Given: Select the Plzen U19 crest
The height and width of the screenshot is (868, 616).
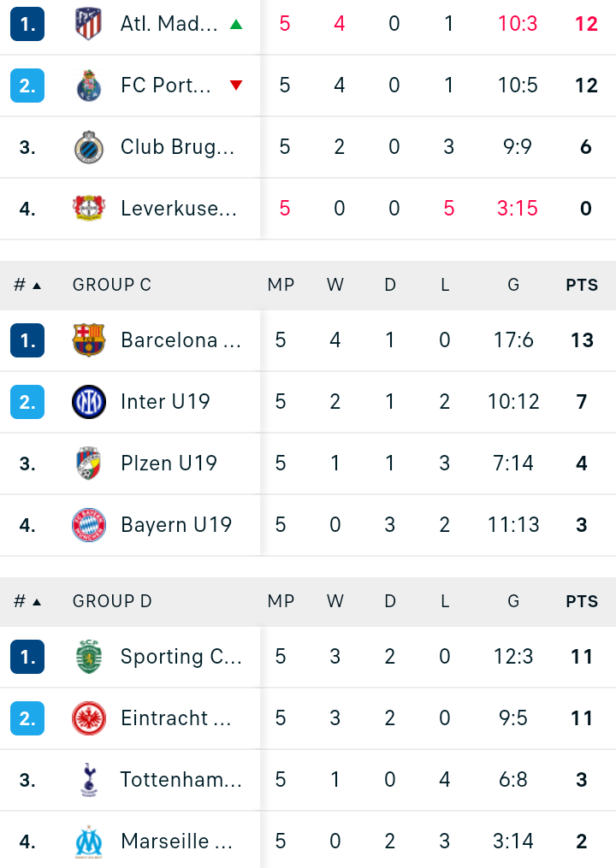Looking at the screenshot, I should tap(89, 464).
